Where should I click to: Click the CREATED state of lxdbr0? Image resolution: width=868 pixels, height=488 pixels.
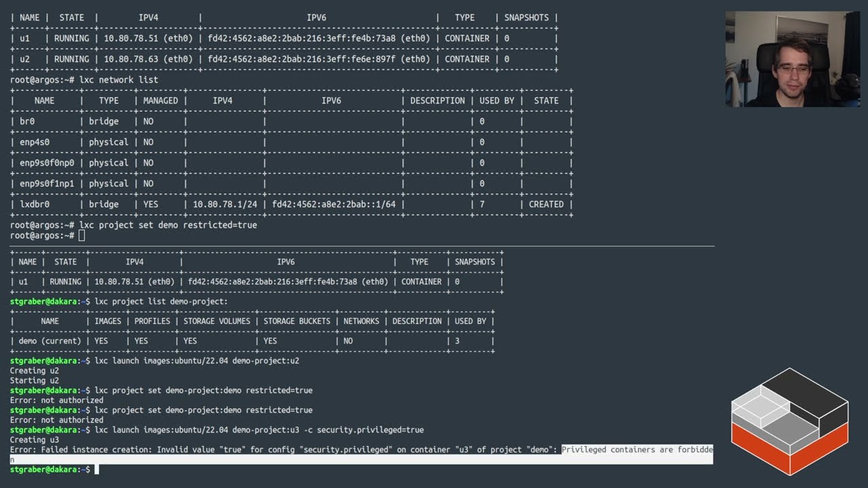pos(546,204)
